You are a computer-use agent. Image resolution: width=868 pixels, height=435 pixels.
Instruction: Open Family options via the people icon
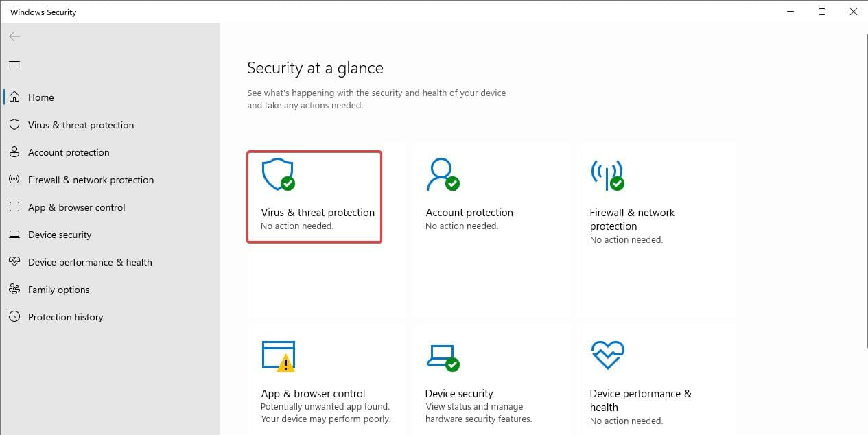pyautogui.click(x=14, y=290)
